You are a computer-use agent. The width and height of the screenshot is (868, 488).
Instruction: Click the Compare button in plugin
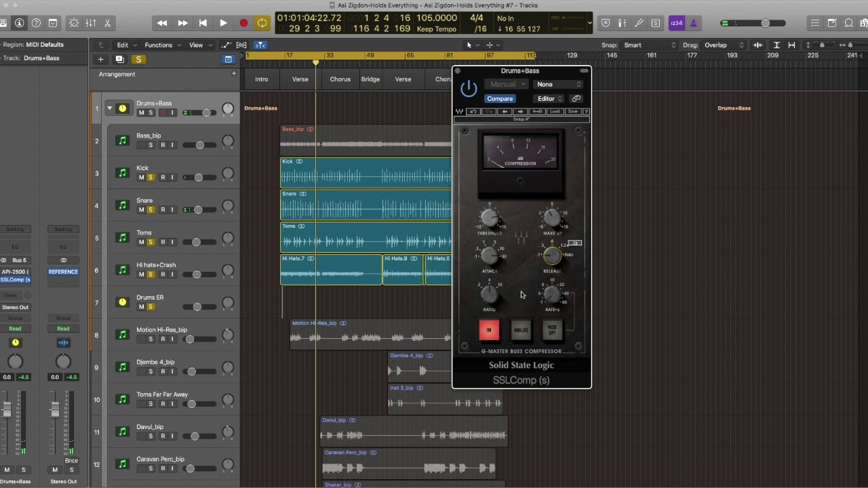pyautogui.click(x=500, y=99)
